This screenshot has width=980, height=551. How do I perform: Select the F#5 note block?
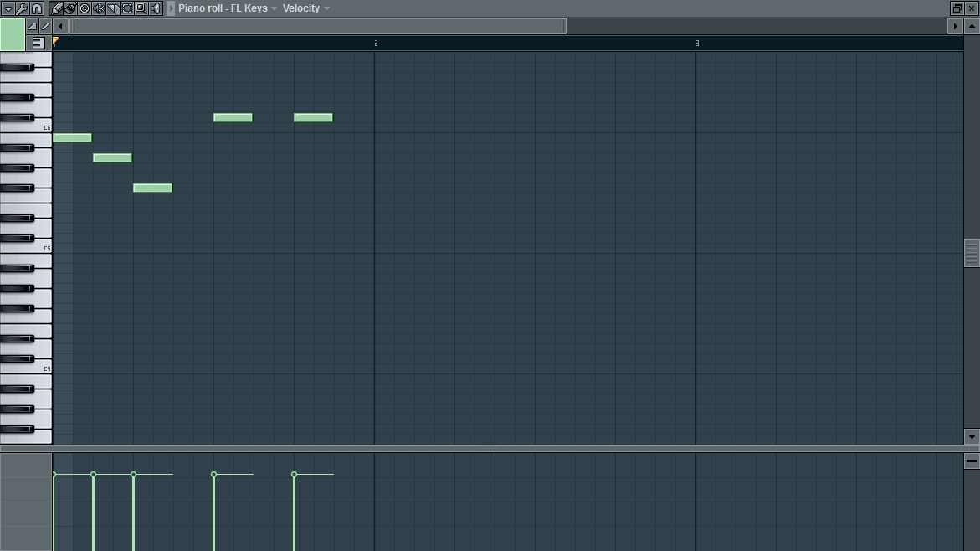tap(152, 188)
